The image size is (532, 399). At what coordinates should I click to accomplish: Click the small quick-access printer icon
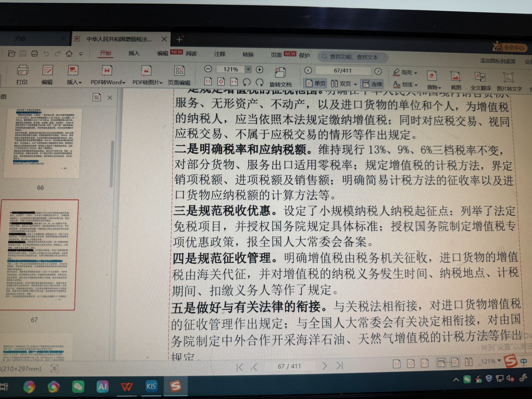34,53
